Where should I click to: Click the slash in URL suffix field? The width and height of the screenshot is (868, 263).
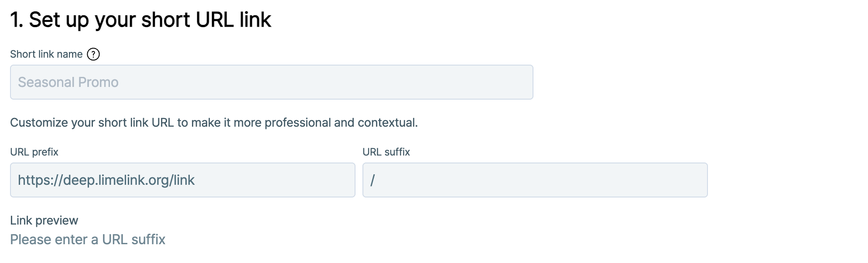point(372,180)
